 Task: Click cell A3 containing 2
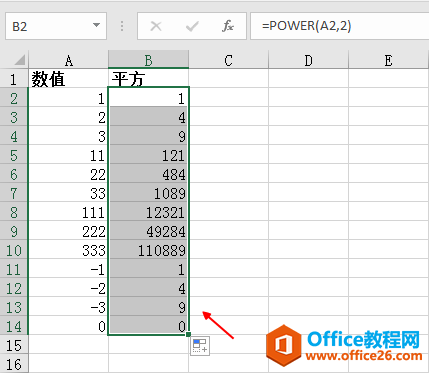click(69, 116)
